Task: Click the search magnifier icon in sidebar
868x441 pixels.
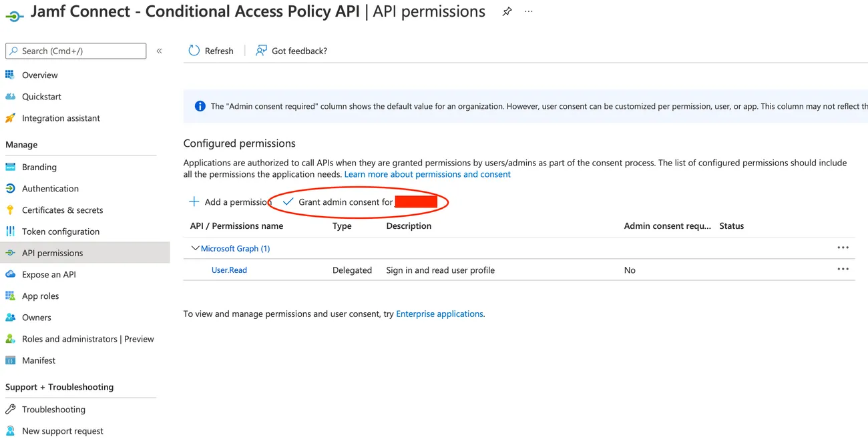Action: pos(14,51)
